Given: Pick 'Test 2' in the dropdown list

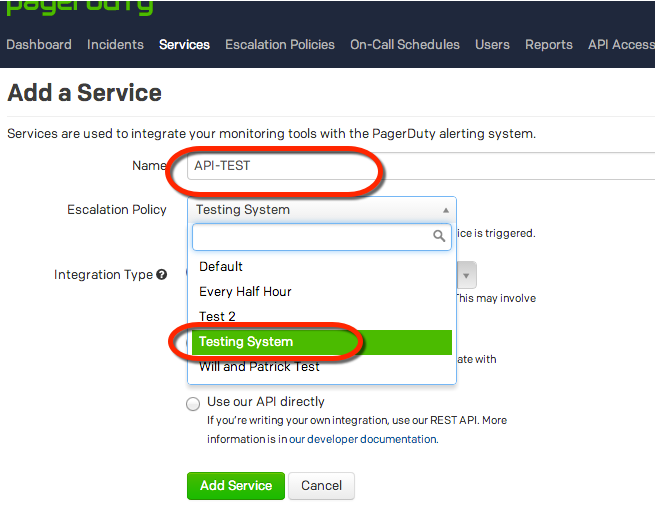Looking at the screenshot, I should click(x=218, y=317).
